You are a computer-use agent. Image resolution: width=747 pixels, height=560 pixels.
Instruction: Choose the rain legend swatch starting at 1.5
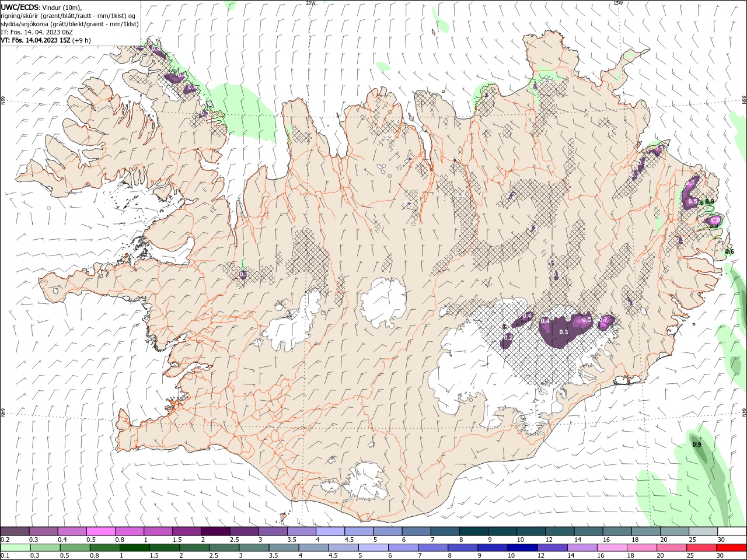tap(165, 548)
